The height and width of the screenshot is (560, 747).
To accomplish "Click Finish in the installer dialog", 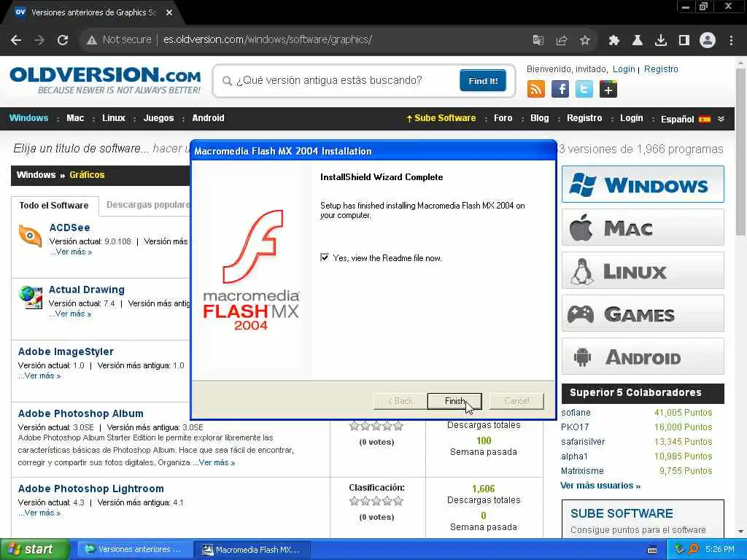I will coord(454,401).
